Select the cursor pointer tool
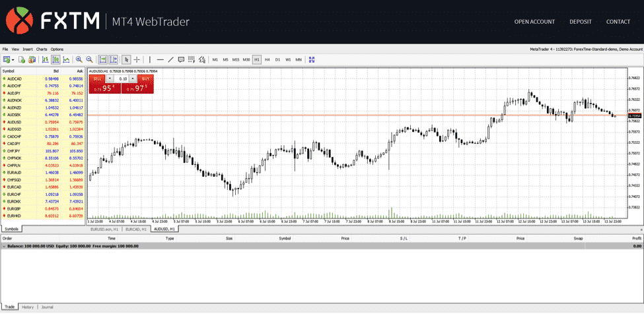 (x=127, y=59)
